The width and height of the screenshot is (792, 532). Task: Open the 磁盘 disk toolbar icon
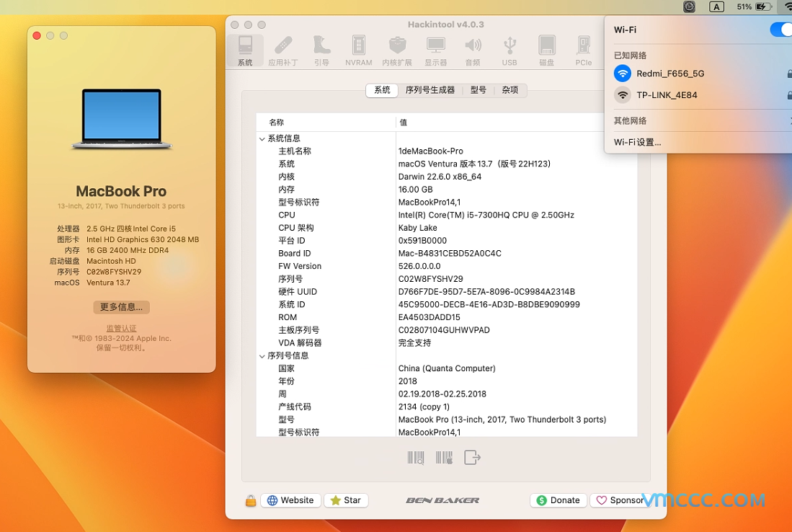547,50
